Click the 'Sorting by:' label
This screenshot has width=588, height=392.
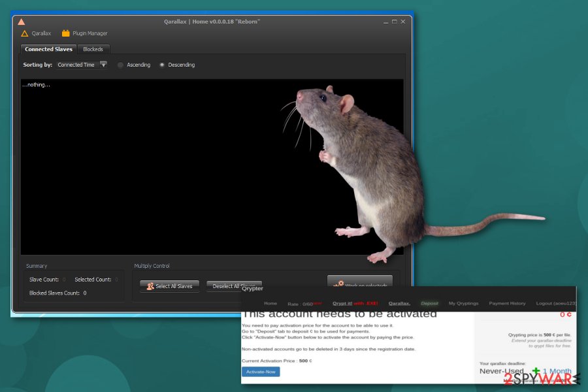coord(37,65)
